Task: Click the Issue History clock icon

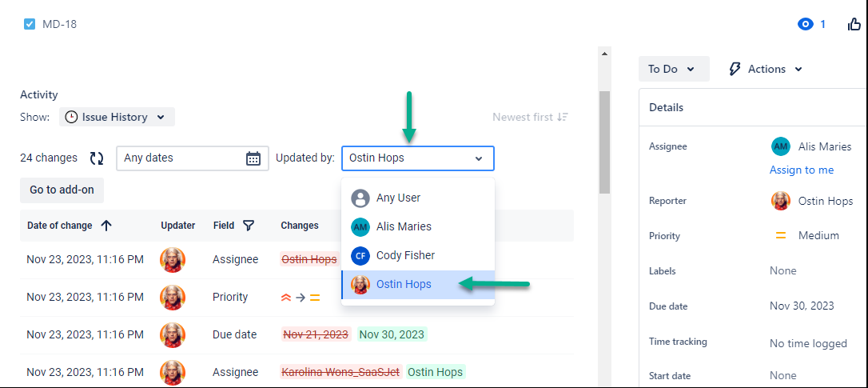Action: [x=71, y=117]
